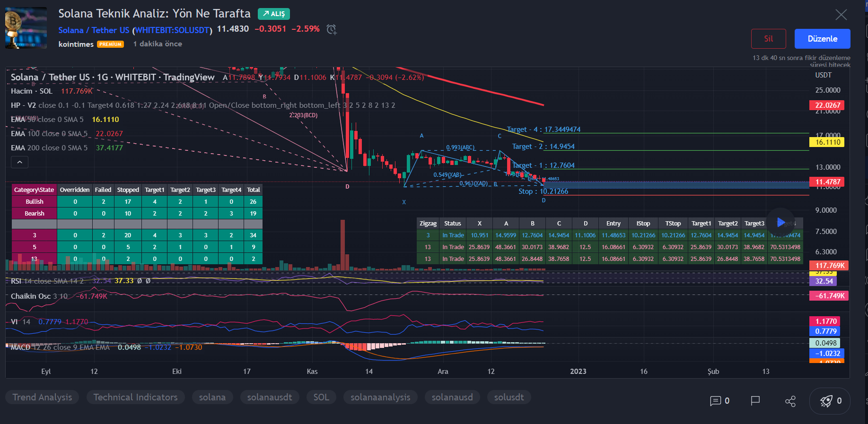Select the Technical Indicators tag

coord(135,397)
